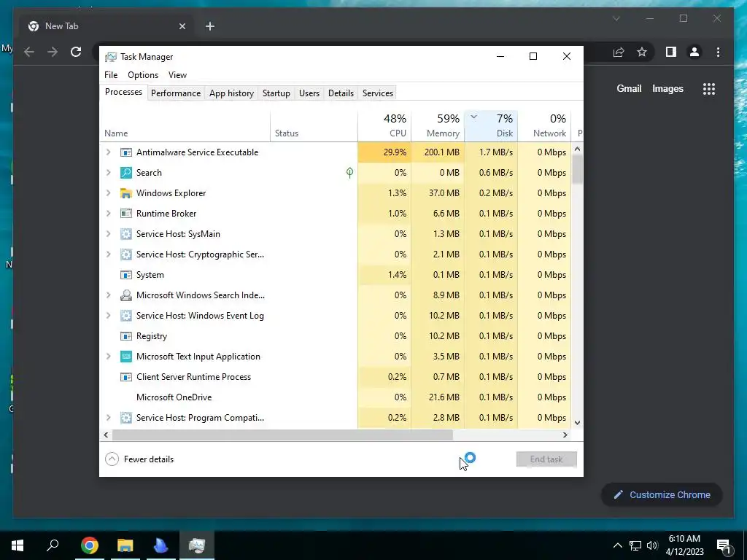The height and width of the screenshot is (560, 747).
Task: Switch to the Performance tab
Action: tap(176, 93)
